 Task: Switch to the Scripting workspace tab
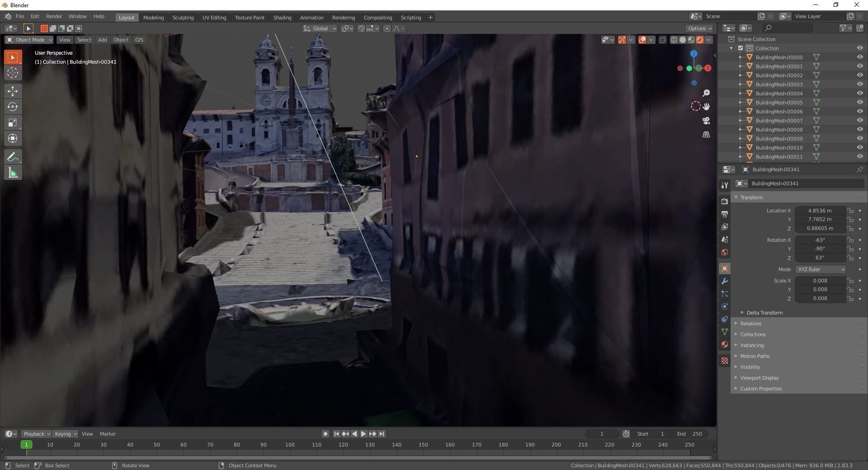(x=411, y=18)
